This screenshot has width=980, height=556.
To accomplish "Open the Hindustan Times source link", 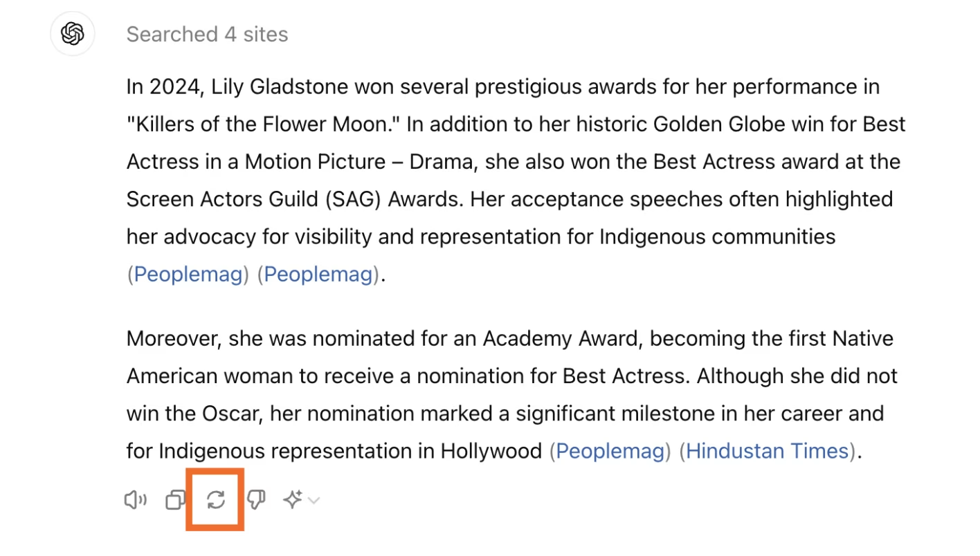I will point(767,452).
